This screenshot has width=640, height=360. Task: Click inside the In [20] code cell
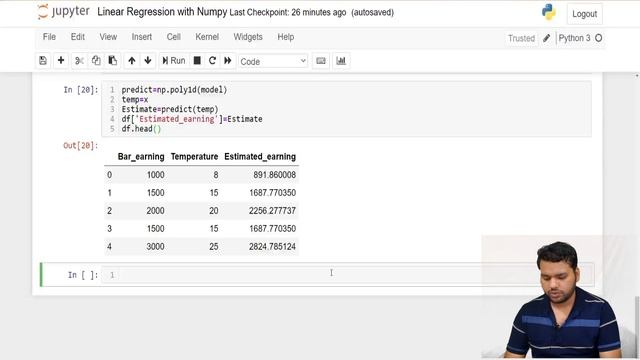[x=346, y=109]
